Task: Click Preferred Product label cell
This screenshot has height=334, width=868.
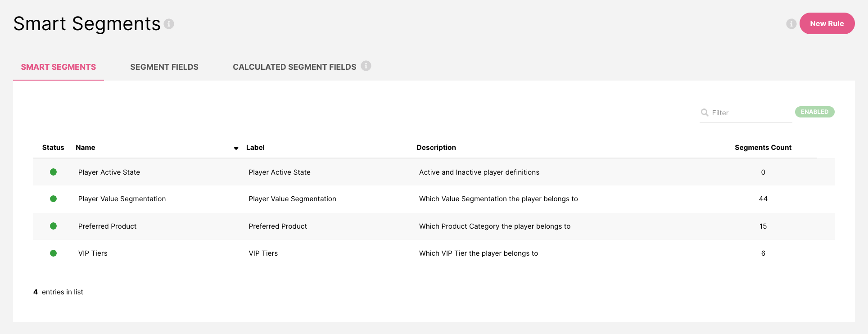Action: pyautogui.click(x=278, y=226)
